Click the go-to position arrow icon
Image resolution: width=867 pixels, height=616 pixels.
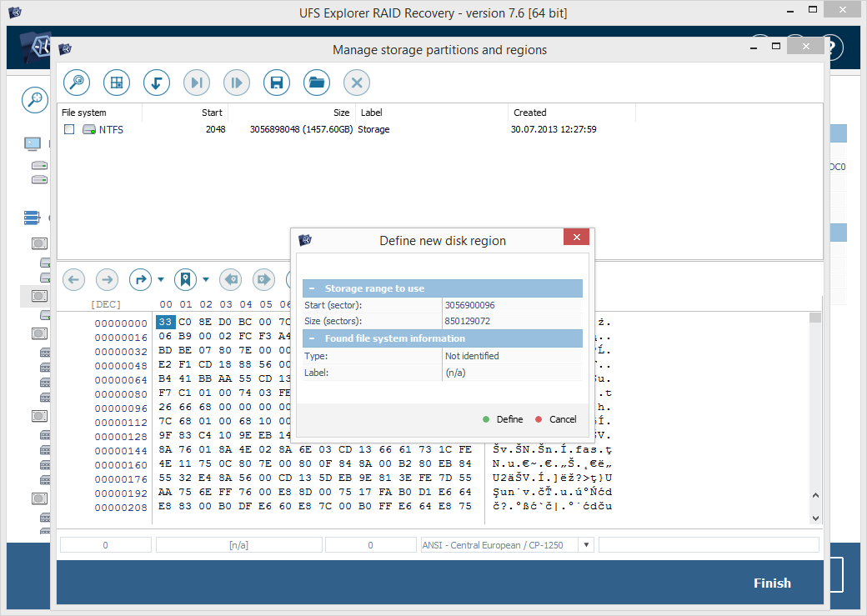click(x=140, y=279)
